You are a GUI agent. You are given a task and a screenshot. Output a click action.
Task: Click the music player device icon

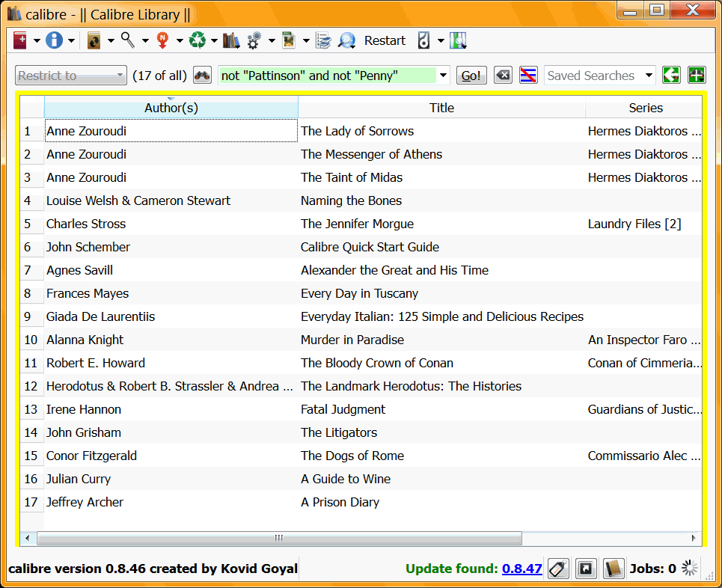[423, 40]
